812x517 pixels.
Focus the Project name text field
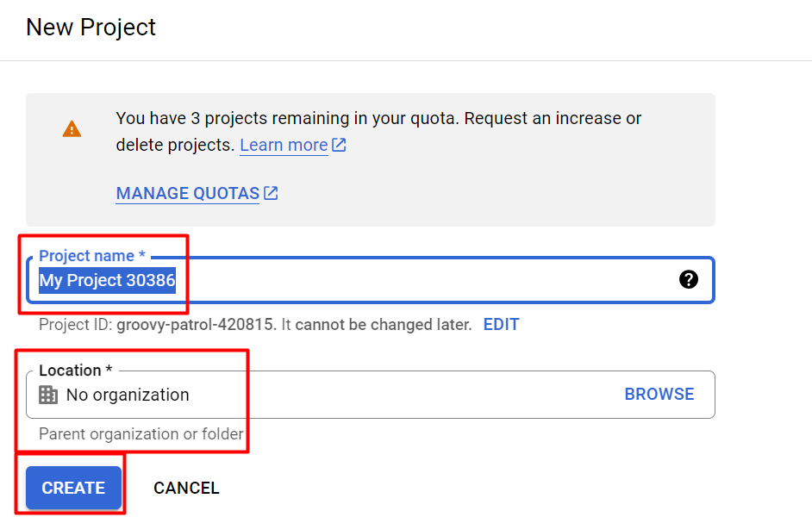pos(431,280)
